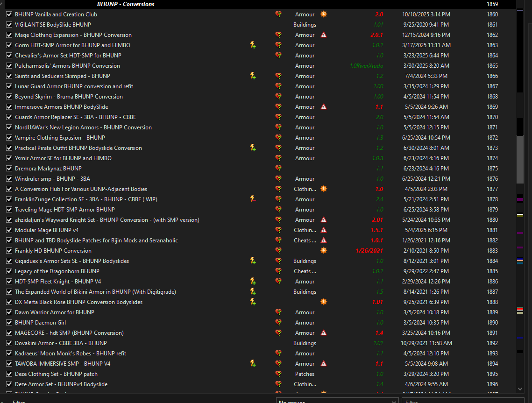Click the red version 1.5.1 cell
Viewport: 532px width, 403px height.
click(x=376, y=230)
